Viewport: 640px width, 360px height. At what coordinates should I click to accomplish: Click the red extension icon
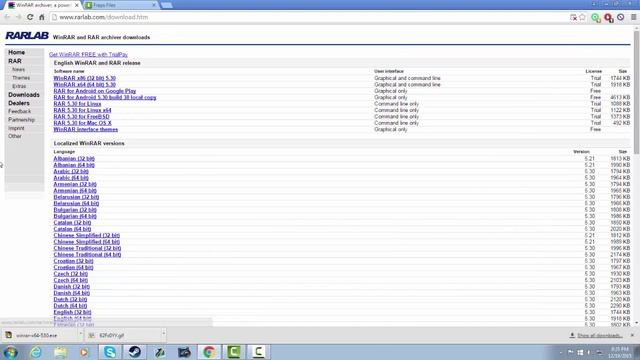pos(608,18)
